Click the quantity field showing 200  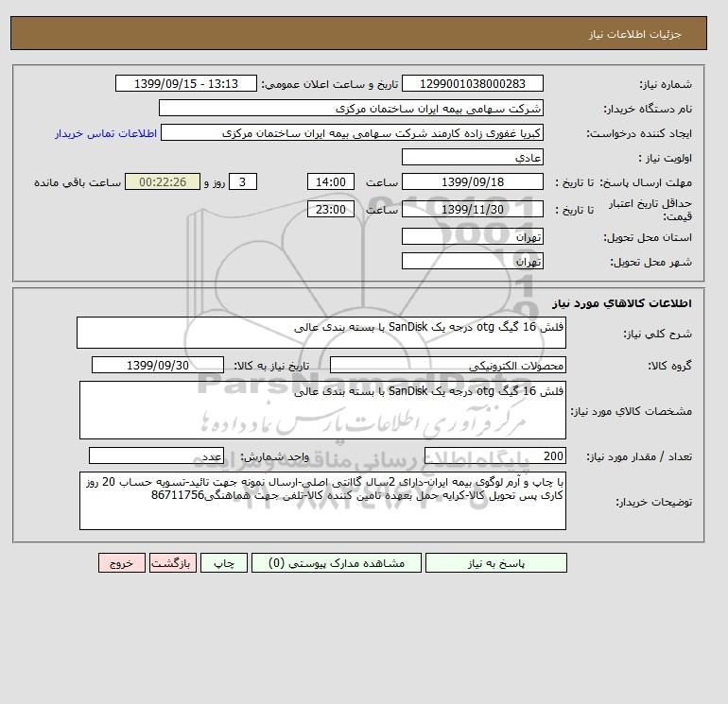click(494, 455)
